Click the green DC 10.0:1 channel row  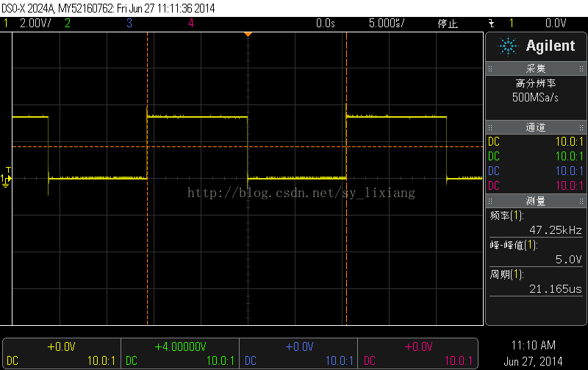(536, 157)
